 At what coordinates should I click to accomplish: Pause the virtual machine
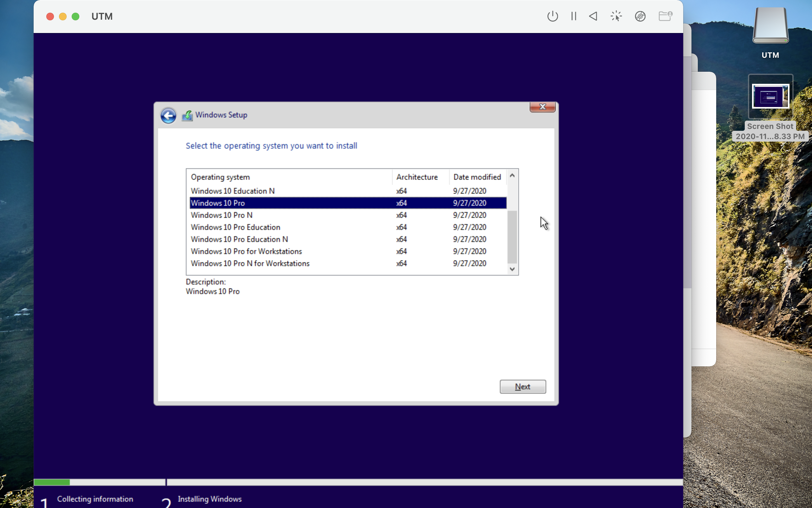point(573,16)
